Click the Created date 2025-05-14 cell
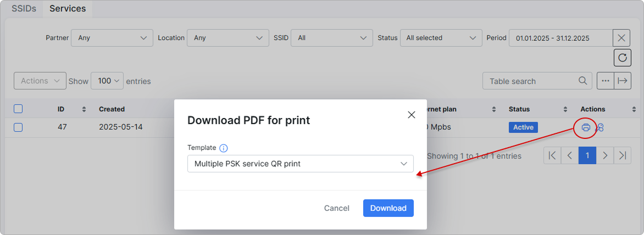This screenshot has width=644, height=235. click(x=121, y=127)
